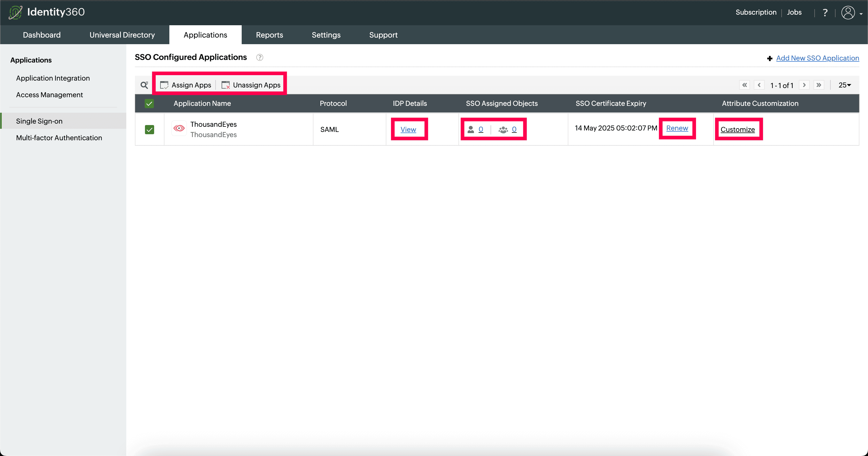
Task: Click Renew for the SSO certificate
Action: [x=677, y=128]
